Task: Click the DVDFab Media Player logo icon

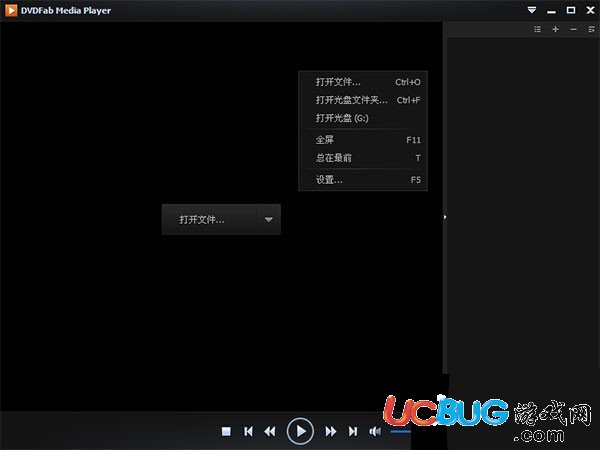Action: 11,10
